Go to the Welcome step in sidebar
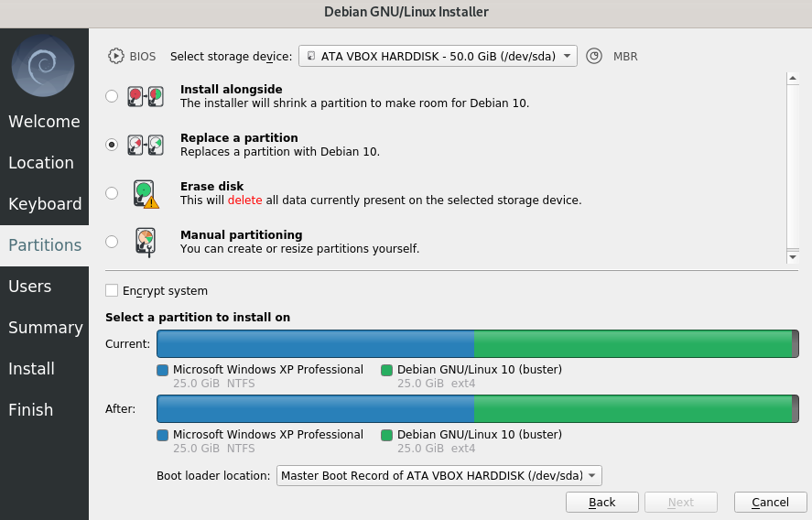The width and height of the screenshot is (812, 520). pyautogui.click(x=44, y=121)
